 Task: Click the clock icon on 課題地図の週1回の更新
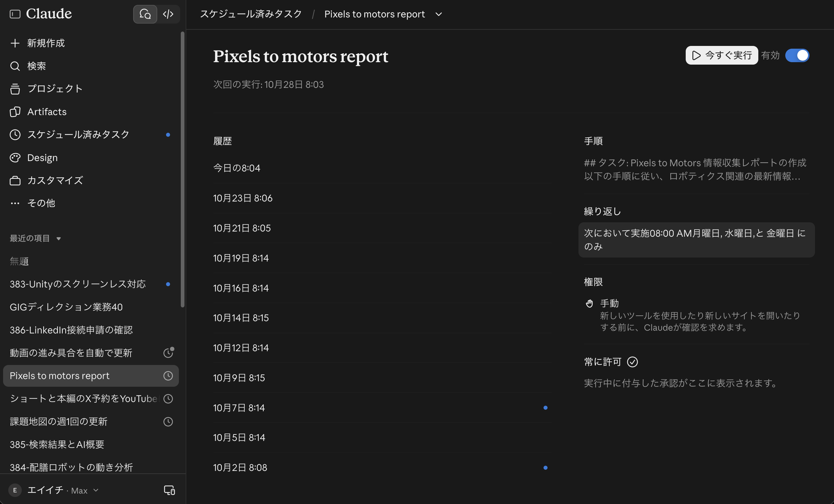tap(168, 422)
